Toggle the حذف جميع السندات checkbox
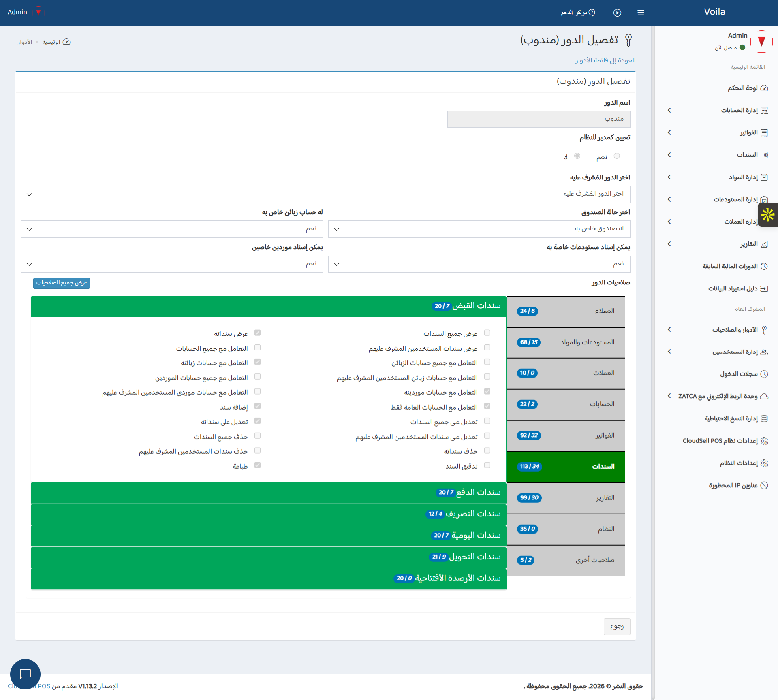The width and height of the screenshot is (778, 700). [x=257, y=435]
